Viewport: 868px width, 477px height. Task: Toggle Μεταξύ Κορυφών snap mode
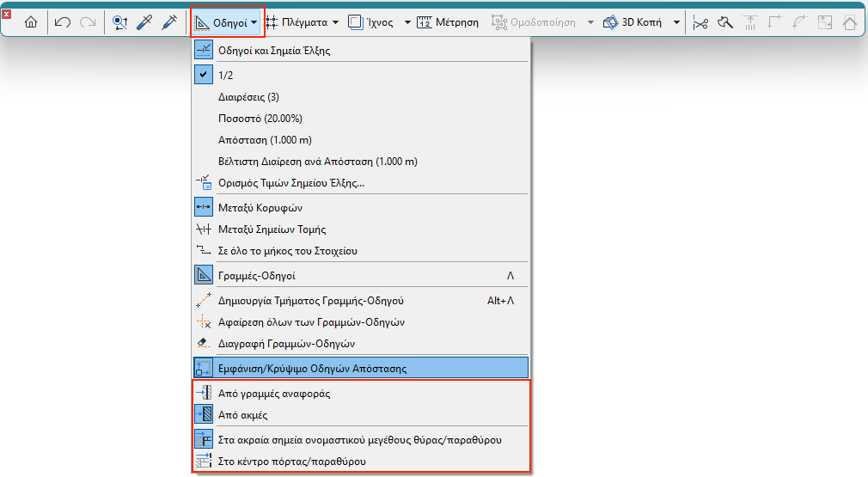tap(361, 207)
